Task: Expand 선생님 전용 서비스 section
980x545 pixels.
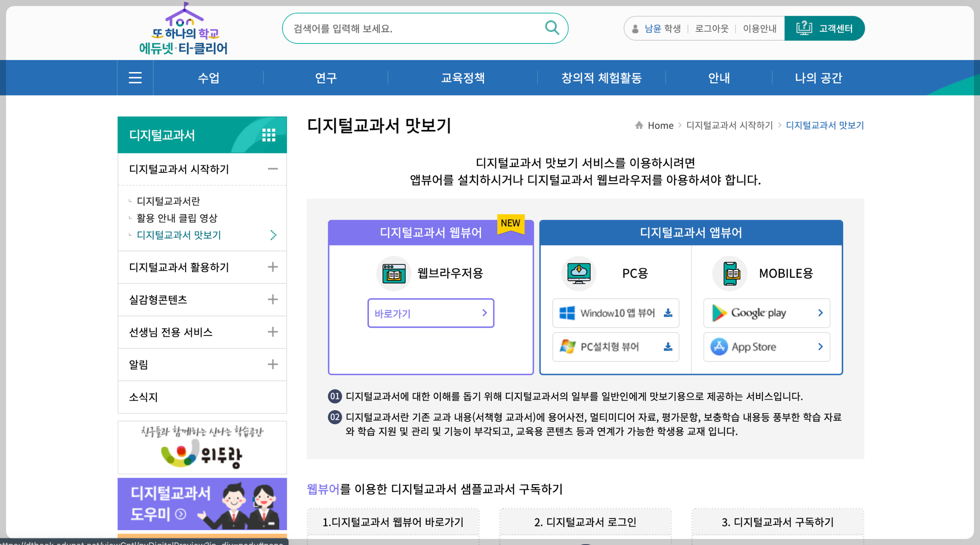Action: (273, 332)
